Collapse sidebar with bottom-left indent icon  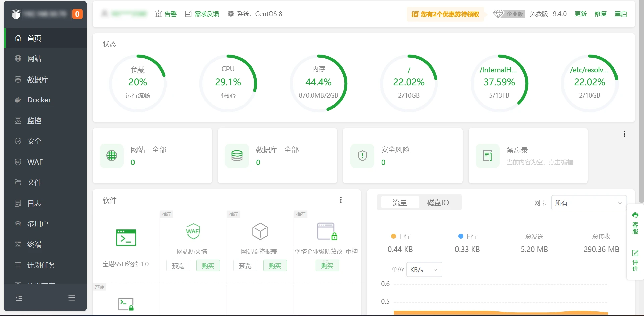[19, 298]
